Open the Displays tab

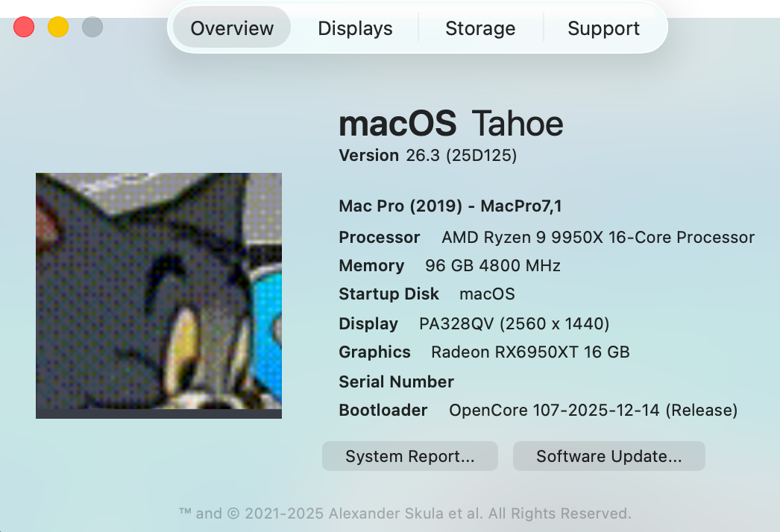[x=355, y=28]
